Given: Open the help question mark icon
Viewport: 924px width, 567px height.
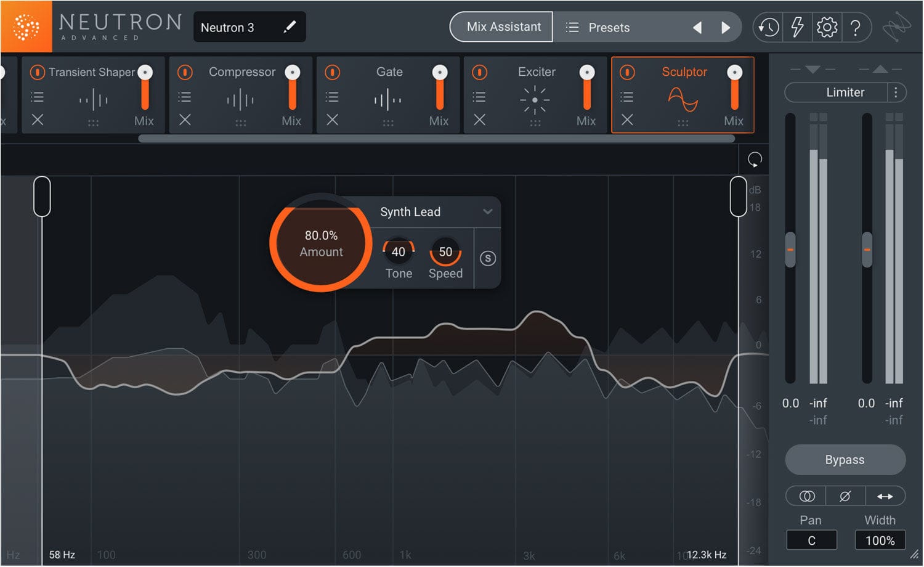Looking at the screenshot, I should point(856,28).
